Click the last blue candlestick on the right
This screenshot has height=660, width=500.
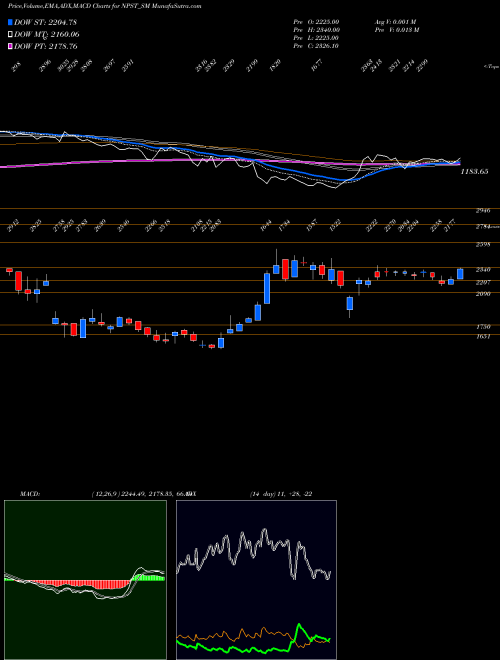tap(460, 274)
